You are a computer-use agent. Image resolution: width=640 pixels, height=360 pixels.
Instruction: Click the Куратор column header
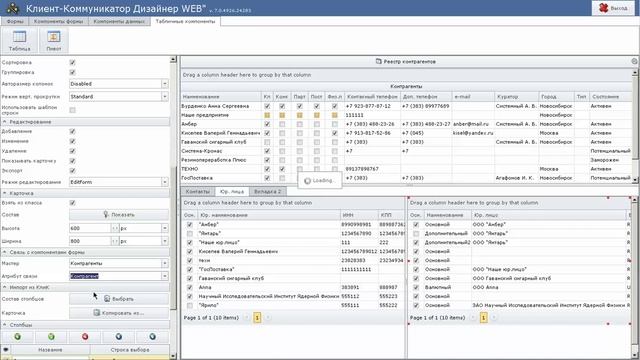[516, 97]
